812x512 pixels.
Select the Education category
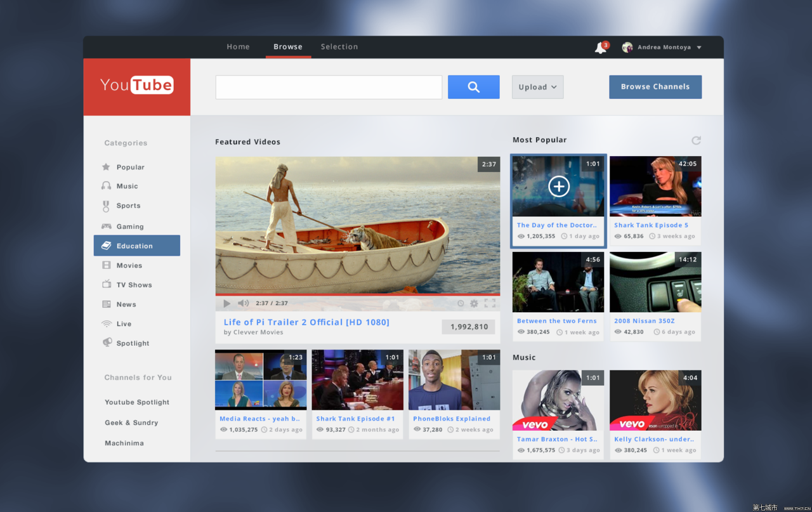coord(137,246)
